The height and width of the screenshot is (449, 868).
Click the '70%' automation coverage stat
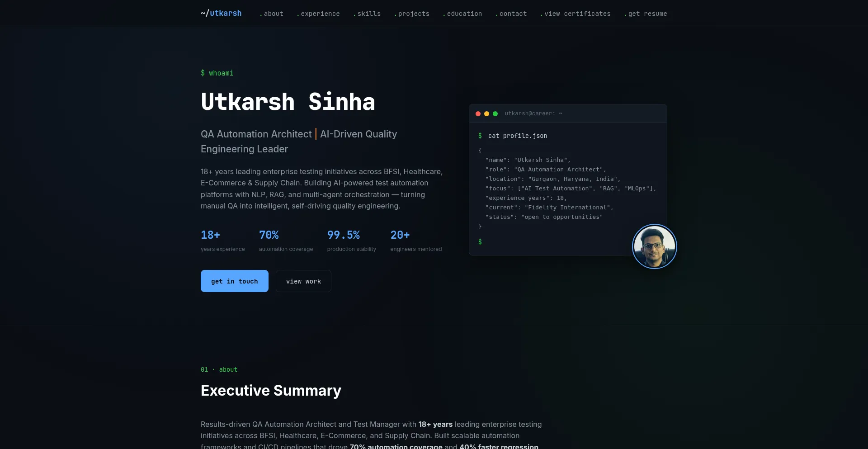click(269, 235)
